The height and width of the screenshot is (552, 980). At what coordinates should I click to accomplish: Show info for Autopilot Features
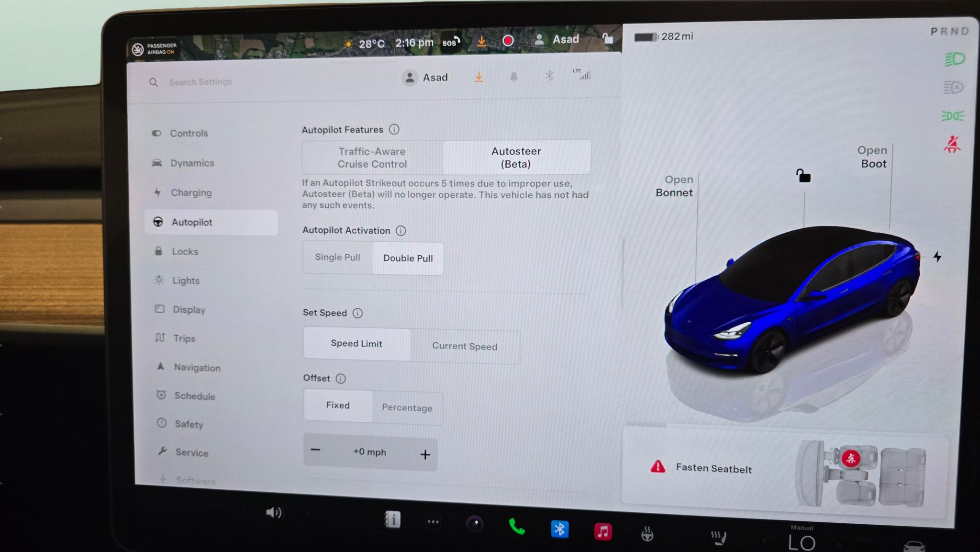(x=394, y=129)
